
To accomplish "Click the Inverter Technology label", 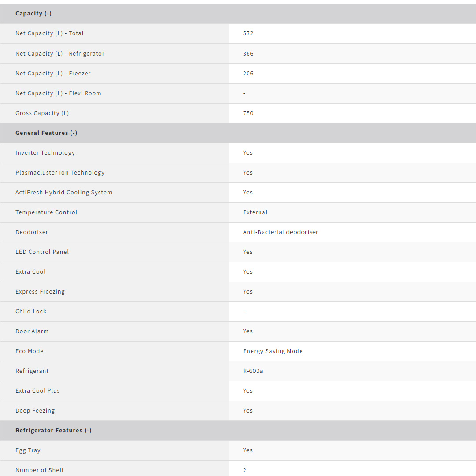I will click(x=45, y=153).
